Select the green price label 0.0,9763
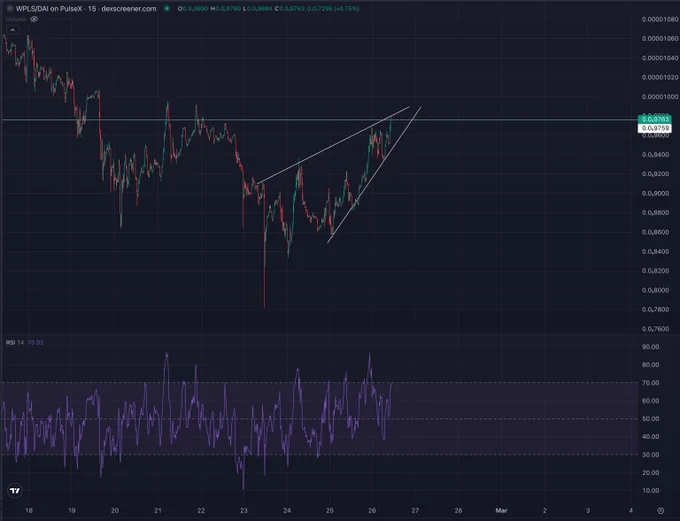The image size is (680, 521). [655, 119]
